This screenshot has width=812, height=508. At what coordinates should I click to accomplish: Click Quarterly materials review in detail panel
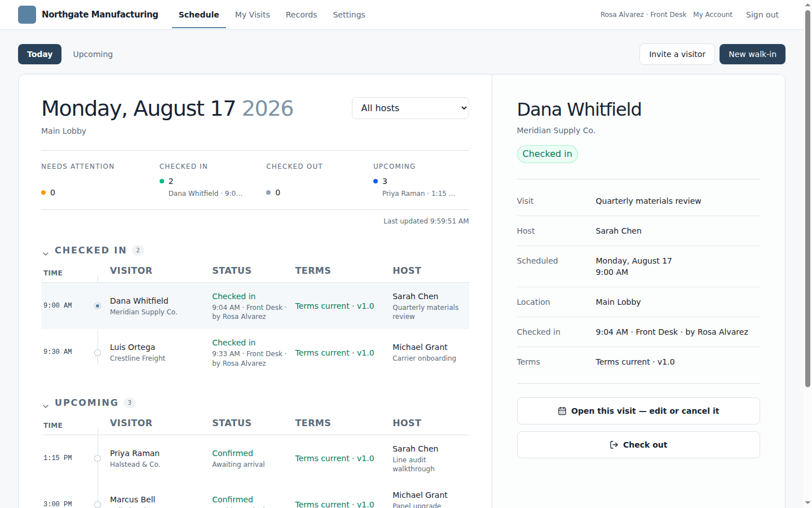[x=648, y=201]
